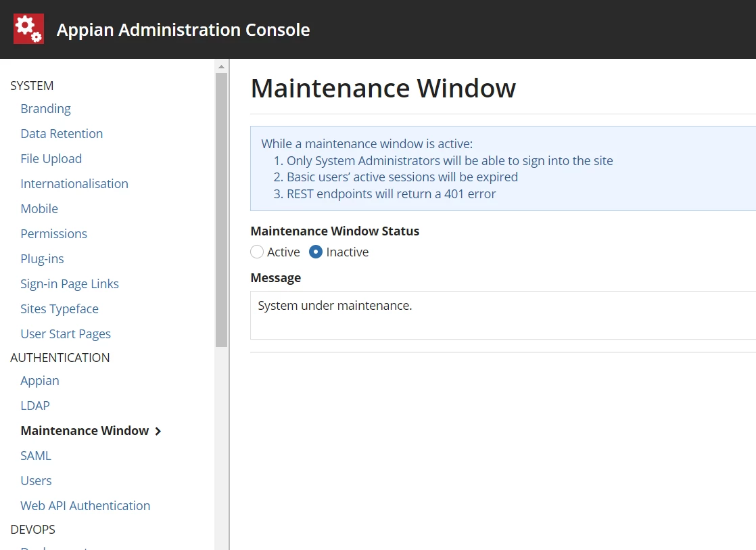Screen dimensions: 756x550
Task: Navigate to Mobile settings
Action: click(x=39, y=209)
